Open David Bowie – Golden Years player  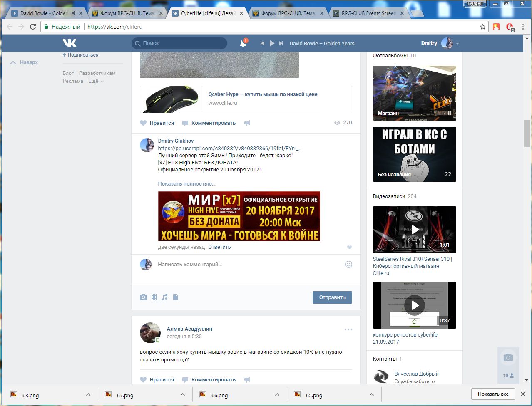[x=322, y=43]
